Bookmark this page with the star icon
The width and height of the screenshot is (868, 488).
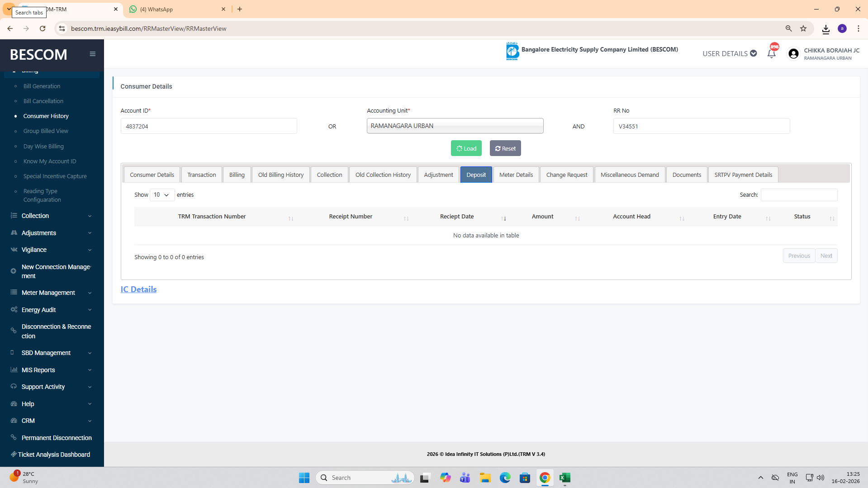coord(803,28)
